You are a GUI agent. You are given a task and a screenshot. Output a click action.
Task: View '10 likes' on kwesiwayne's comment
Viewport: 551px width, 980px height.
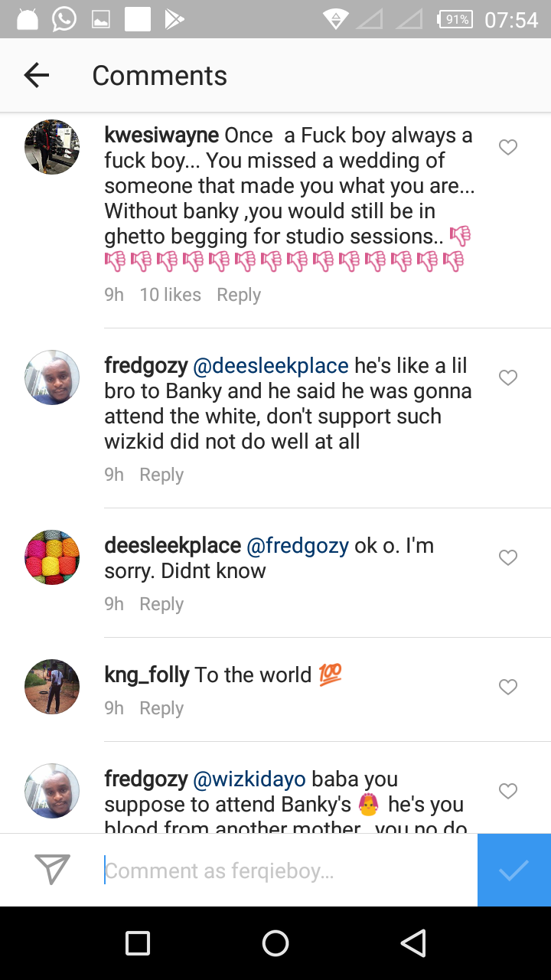tap(171, 295)
